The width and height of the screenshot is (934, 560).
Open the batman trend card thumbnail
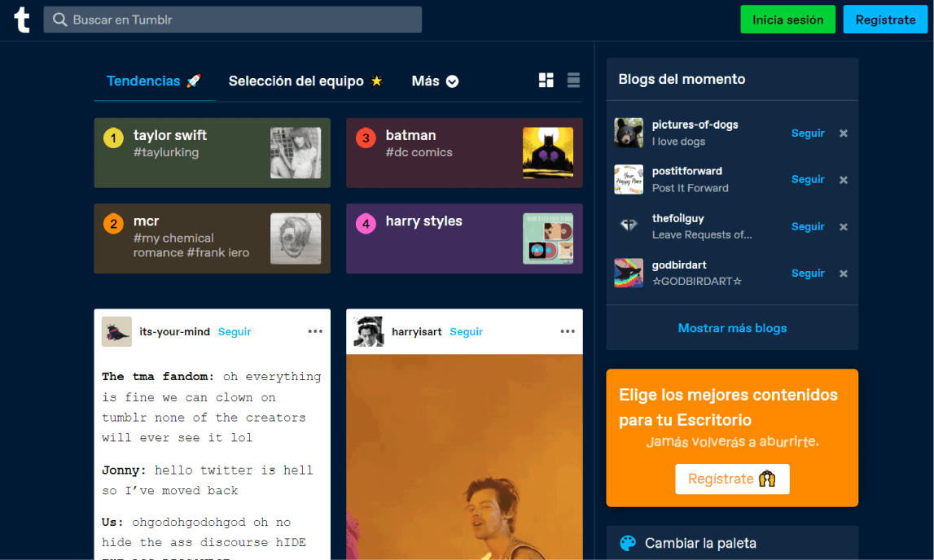point(548,153)
